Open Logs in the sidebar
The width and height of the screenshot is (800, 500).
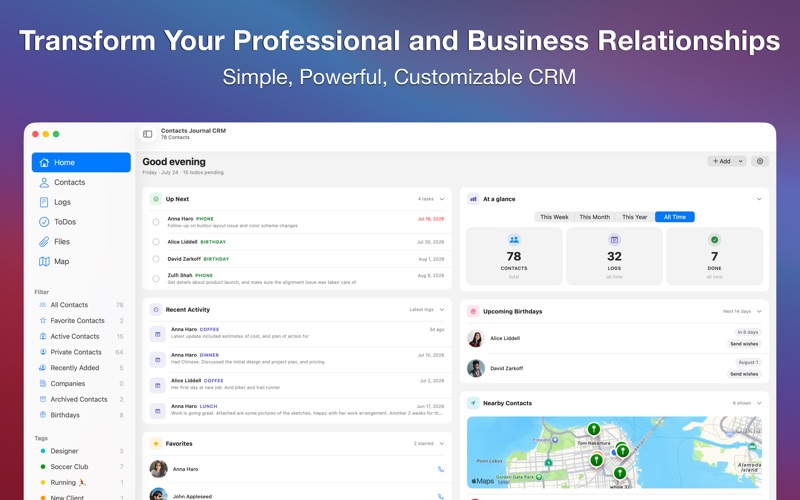81,202
